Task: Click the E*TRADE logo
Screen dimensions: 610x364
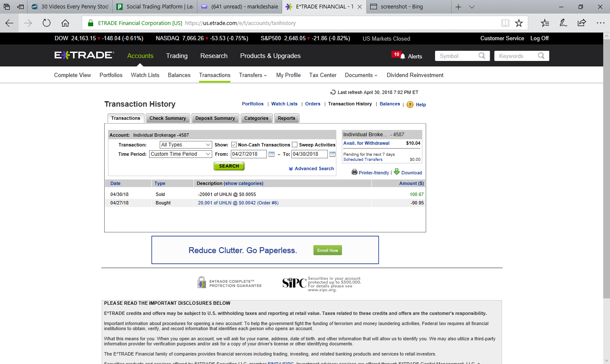Action: pyautogui.click(x=84, y=55)
